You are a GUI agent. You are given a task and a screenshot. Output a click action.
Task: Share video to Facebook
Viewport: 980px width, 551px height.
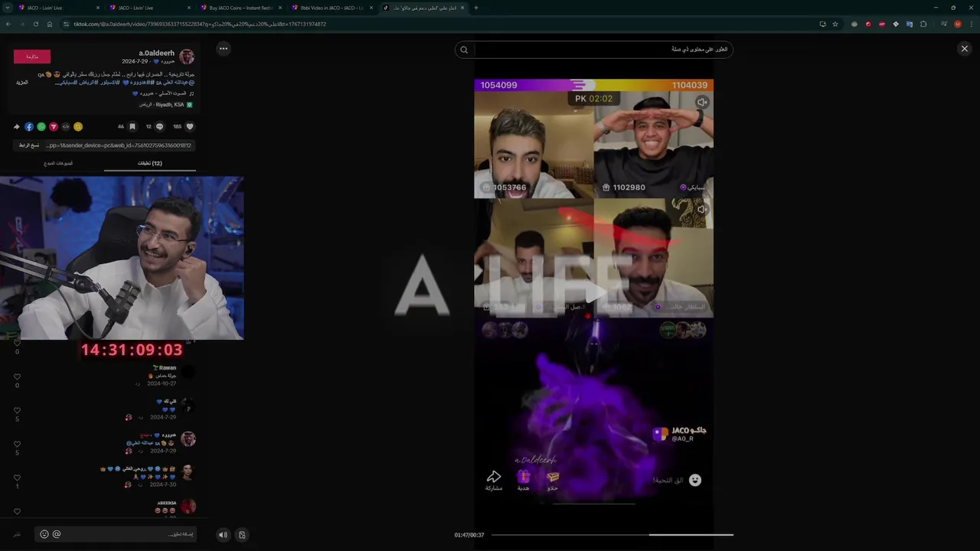pyautogui.click(x=29, y=126)
